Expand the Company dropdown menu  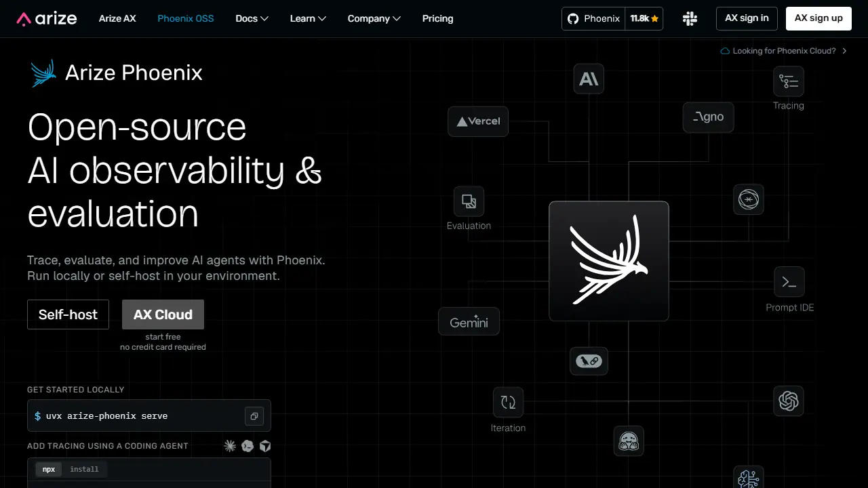point(374,19)
